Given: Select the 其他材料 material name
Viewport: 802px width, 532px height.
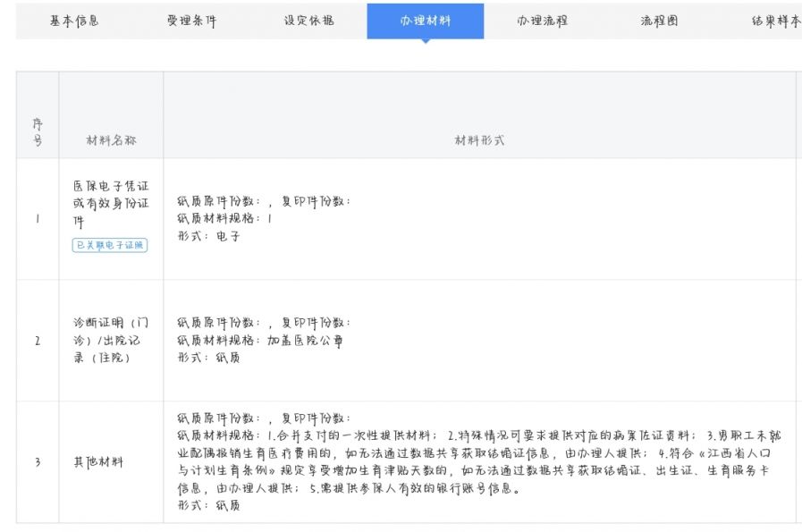Looking at the screenshot, I should click(98, 462).
